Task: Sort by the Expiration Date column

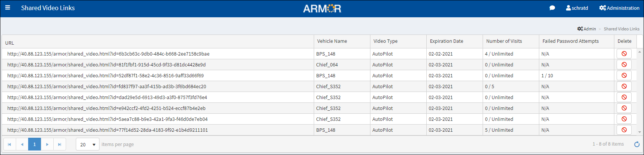Action: [446, 41]
